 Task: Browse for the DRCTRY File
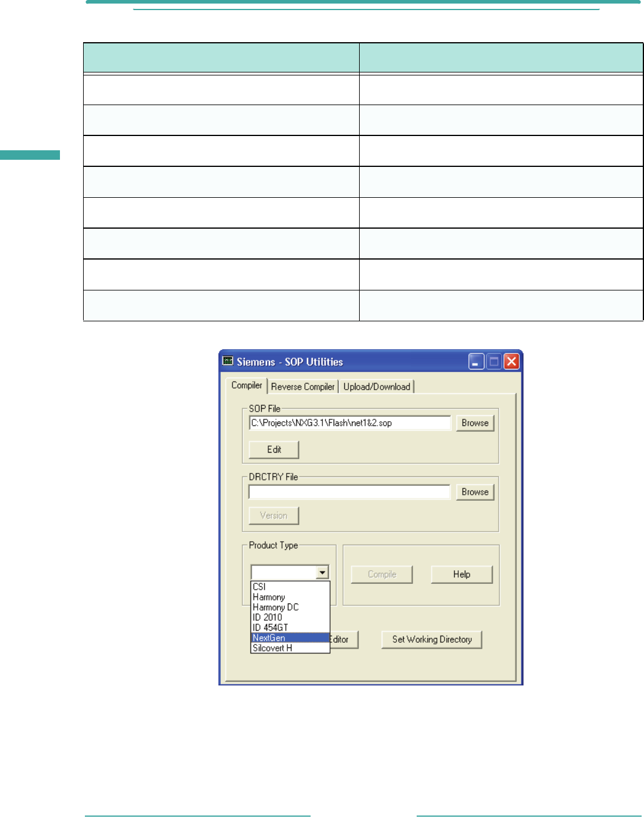tap(475, 492)
